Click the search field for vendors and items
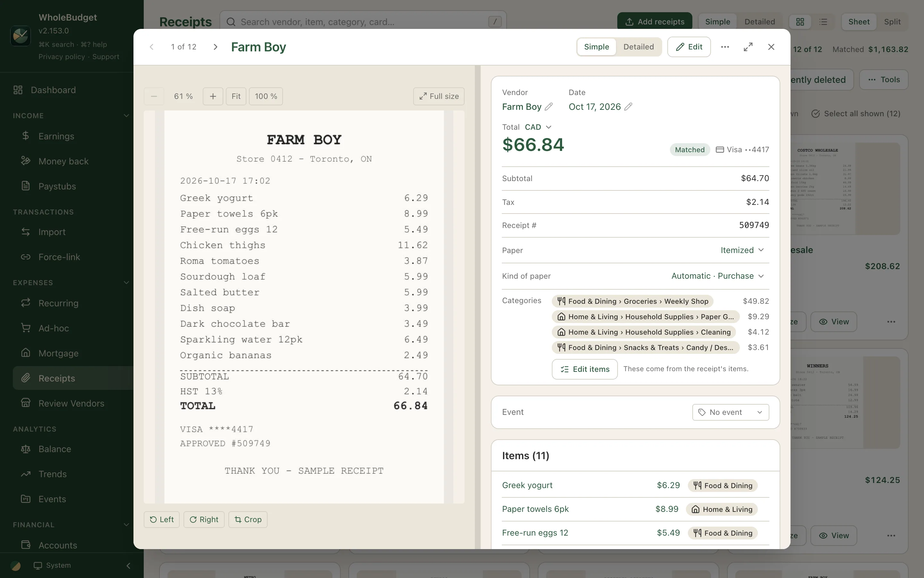 pos(363,22)
